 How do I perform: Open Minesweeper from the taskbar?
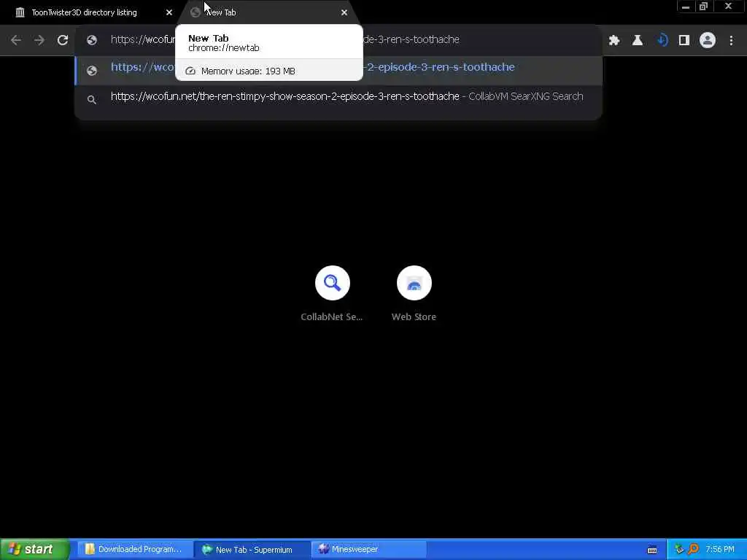click(x=368, y=550)
